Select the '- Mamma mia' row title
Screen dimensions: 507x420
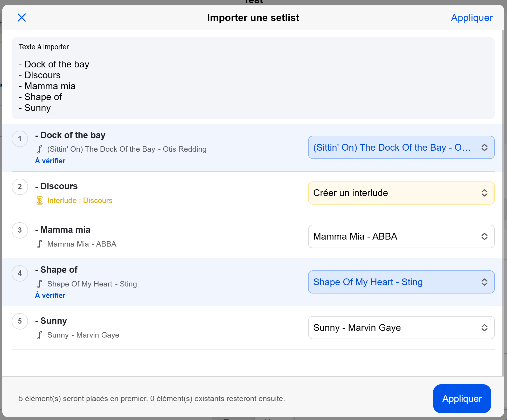point(63,230)
